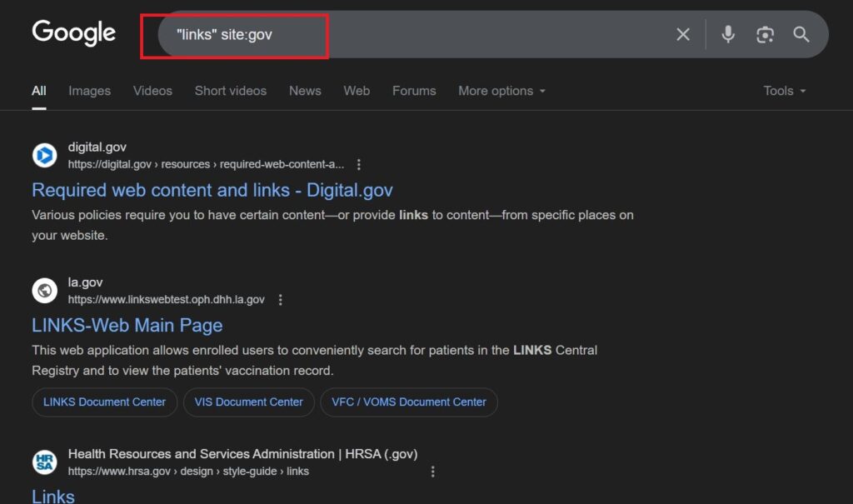Viewport: 853px width, 504px height.
Task: Open LINKS-Web Main Page result
Action: (127, 326)
